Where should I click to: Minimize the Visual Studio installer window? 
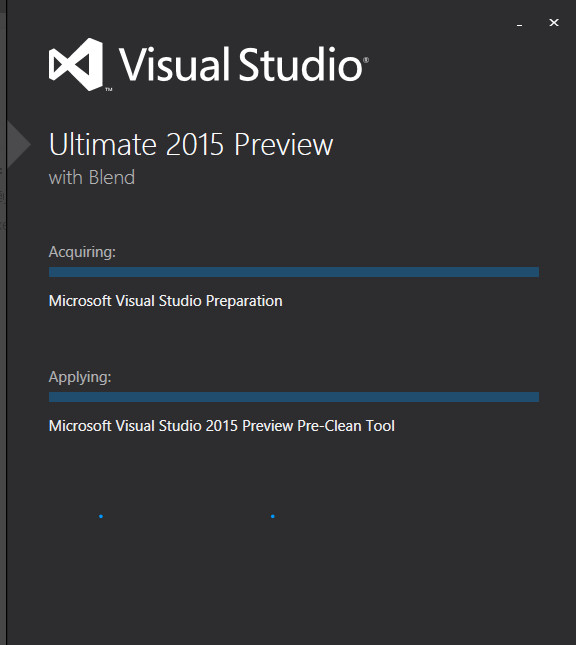(x=520, y=25)
